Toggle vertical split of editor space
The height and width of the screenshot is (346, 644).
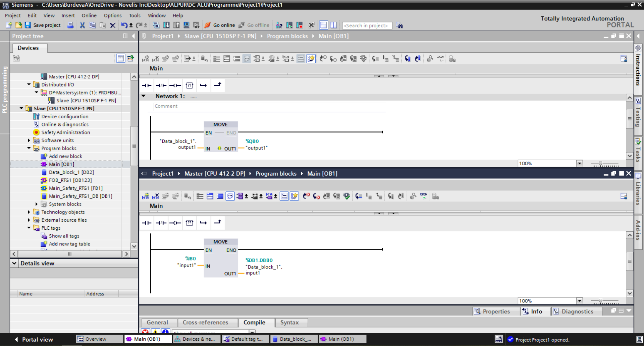(x=333, y=25)
